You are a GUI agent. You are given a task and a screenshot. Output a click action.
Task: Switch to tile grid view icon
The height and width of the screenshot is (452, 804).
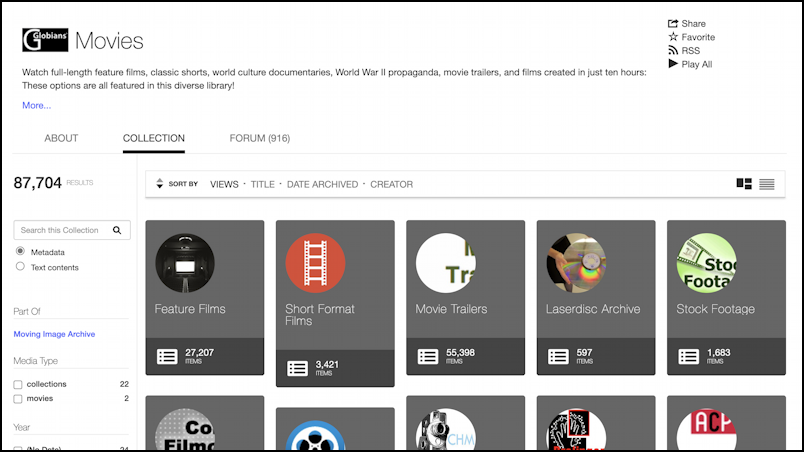[x=744, y=184]
